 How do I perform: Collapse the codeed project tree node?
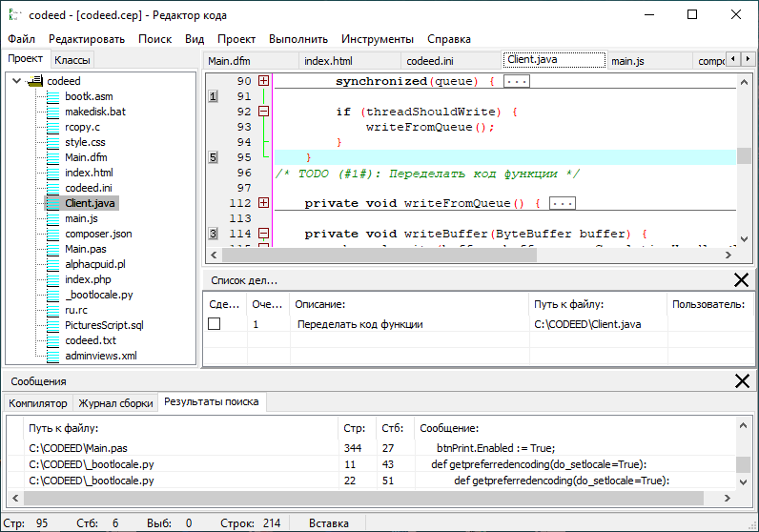pyautogui.click(x=17, y=81)
